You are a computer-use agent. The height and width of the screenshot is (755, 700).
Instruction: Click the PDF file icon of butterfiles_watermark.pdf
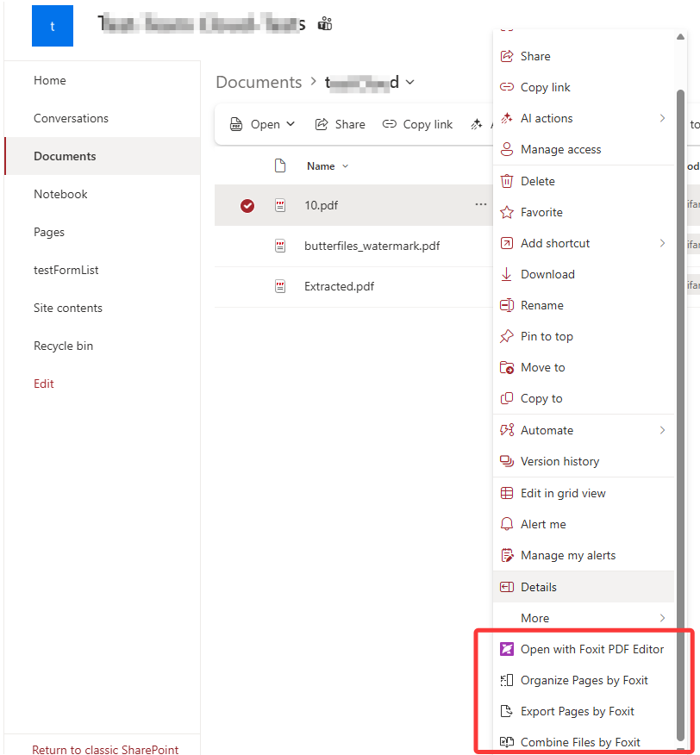280,246
